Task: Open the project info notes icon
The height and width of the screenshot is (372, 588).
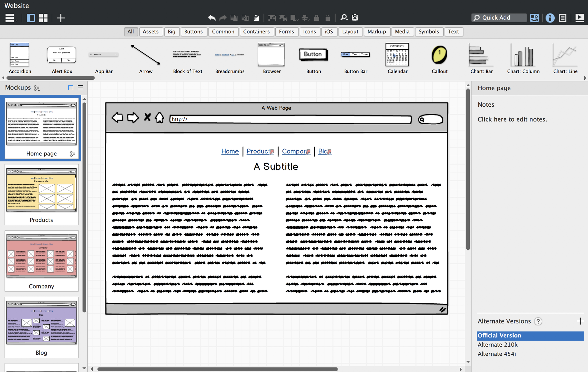Action: pyautogui.click(x=563, y=18)
